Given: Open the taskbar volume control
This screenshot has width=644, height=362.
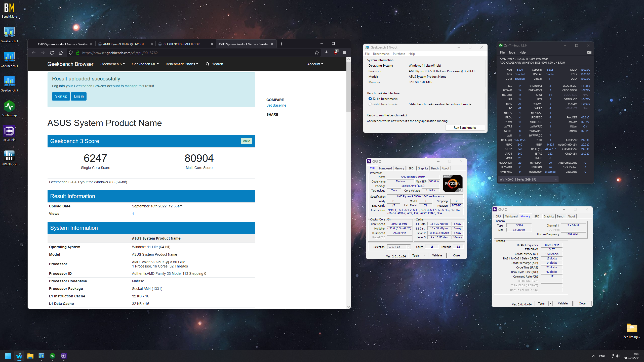Looking at the screenshot, I should point(618,356).
